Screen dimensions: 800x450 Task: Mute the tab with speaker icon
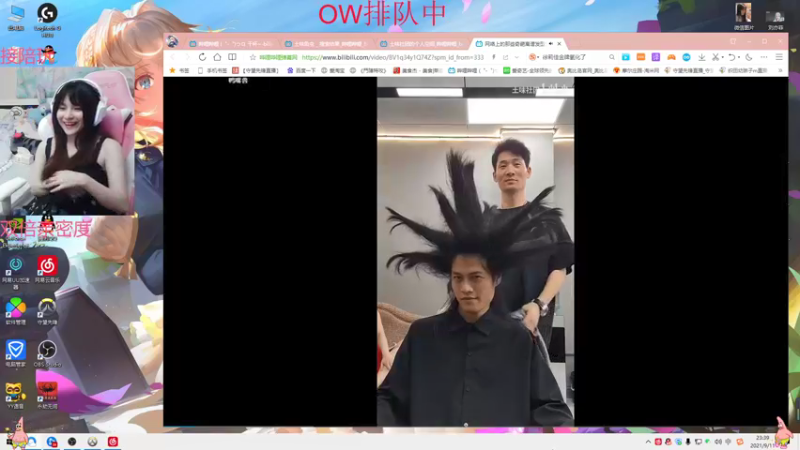click(551, 44)
